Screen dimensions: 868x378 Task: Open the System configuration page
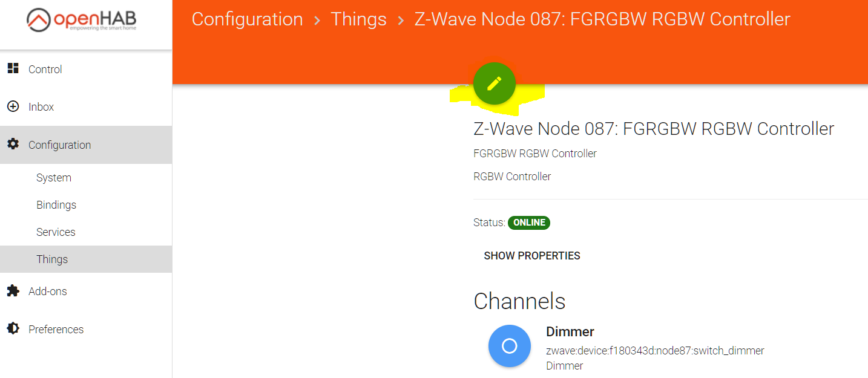(54, 178)
